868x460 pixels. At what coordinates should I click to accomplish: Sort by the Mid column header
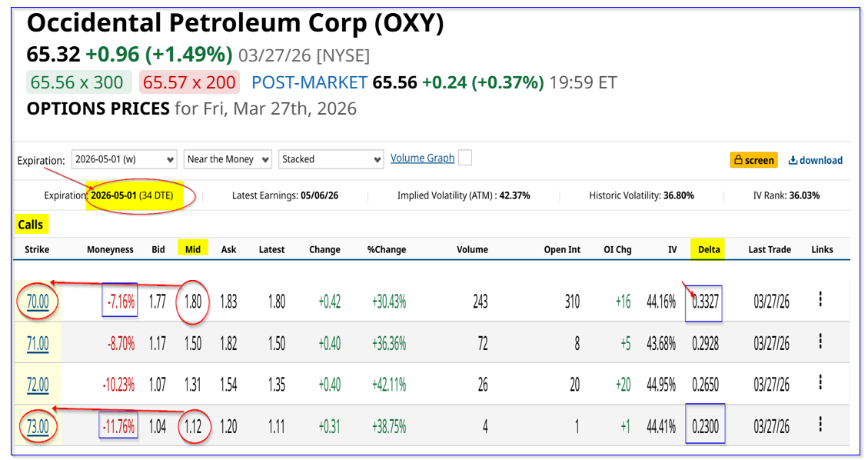coord(192,249)
